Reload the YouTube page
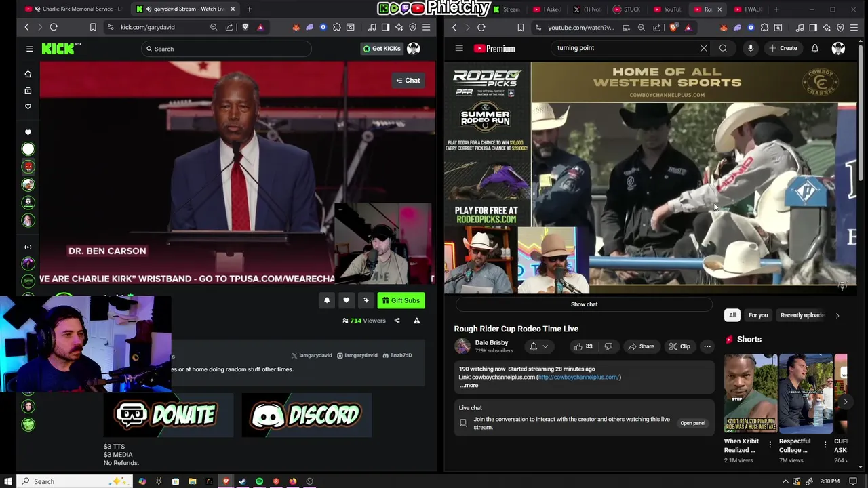This screenshot has width=868, height=488. [481, 27]
